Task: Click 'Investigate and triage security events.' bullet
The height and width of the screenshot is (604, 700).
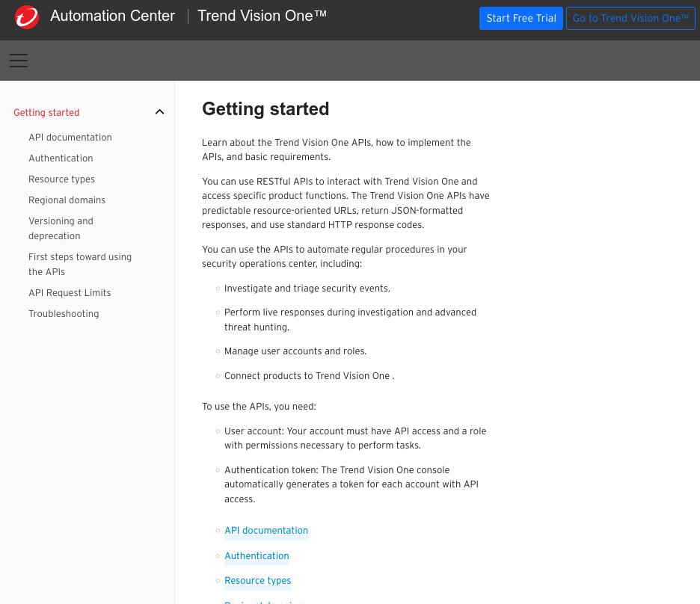Action: click(x=307, y=289)
